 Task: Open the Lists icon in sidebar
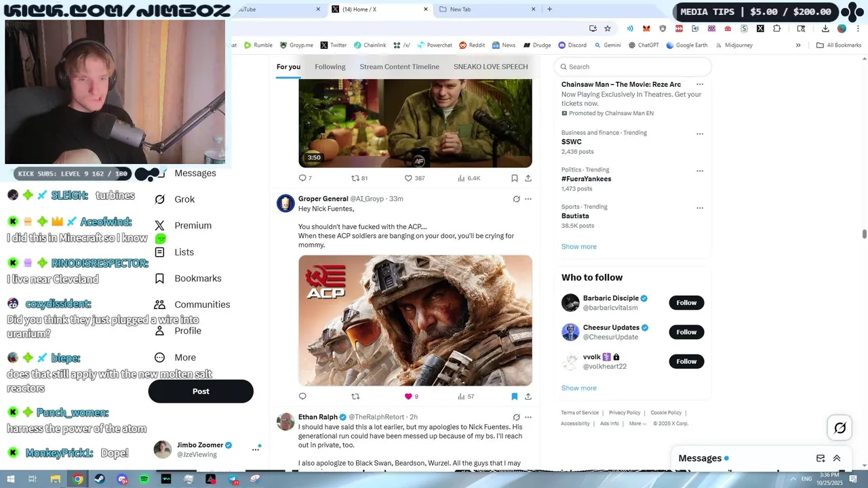tap(159, 252)
